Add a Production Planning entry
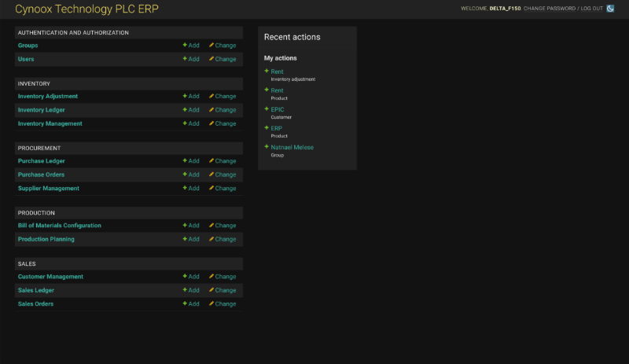 pyautogui.click(x=191, y=239)
